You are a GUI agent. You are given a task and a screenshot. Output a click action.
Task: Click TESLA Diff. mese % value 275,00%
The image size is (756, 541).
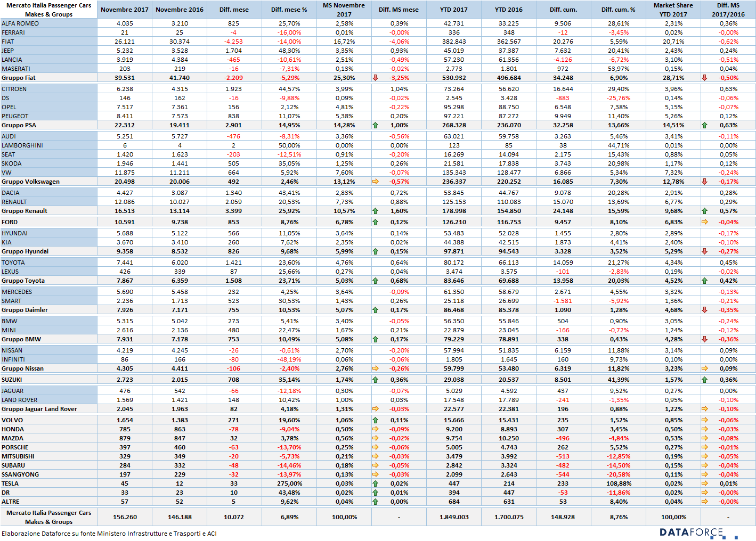(289, 483)
